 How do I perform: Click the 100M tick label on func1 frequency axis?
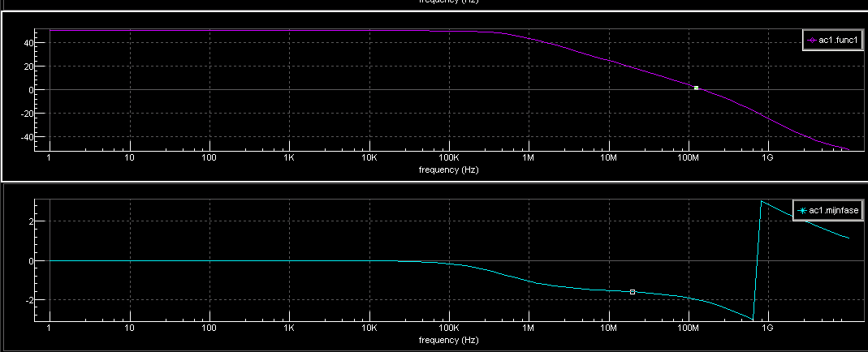click(x=688, y=158)
